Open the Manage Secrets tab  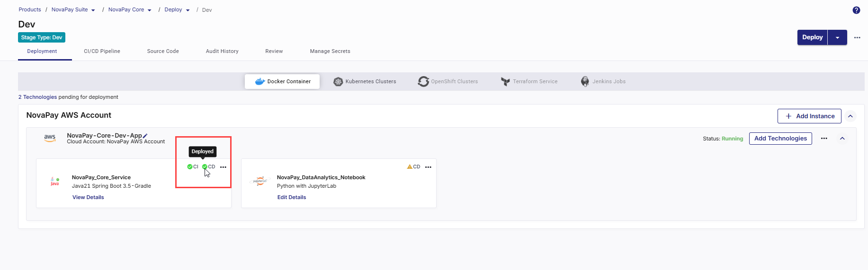330,51
